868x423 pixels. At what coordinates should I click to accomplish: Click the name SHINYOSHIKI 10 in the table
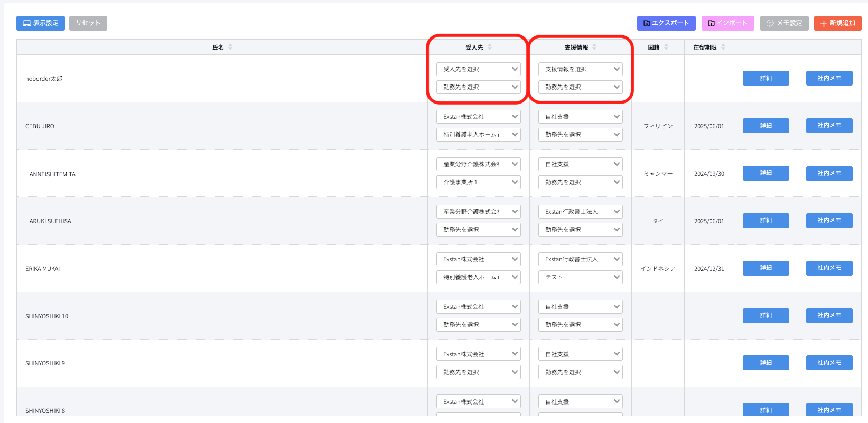[x=46, y=316]
